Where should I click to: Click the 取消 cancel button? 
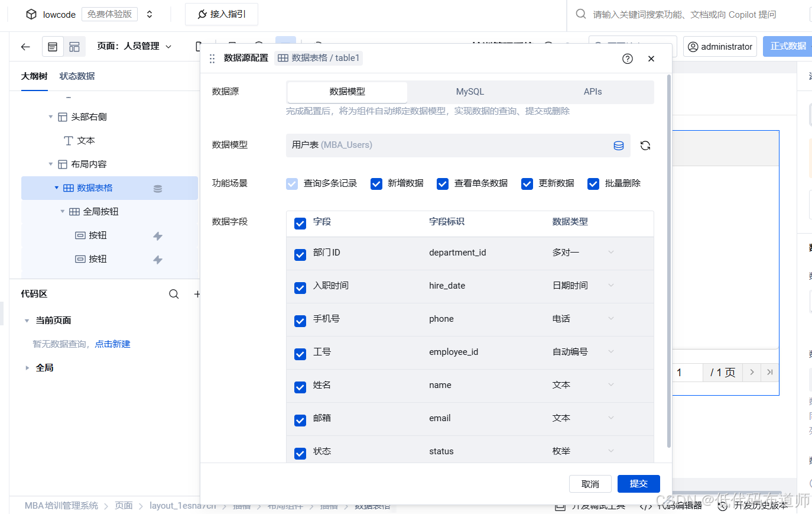tap(590, 484)
